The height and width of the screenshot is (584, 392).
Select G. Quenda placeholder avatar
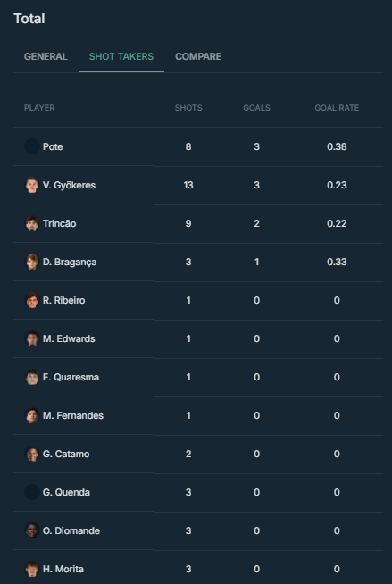[32, 492]
